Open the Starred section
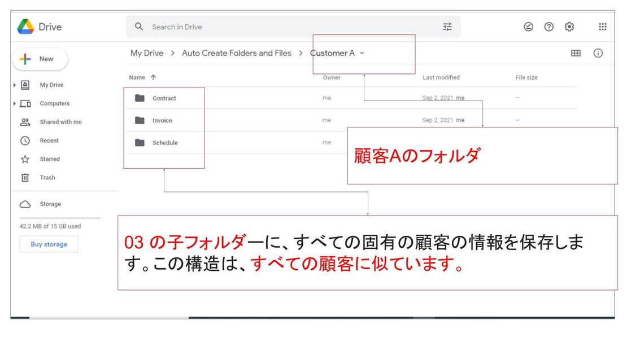644x351 pixels. click(x=49, y=159)
